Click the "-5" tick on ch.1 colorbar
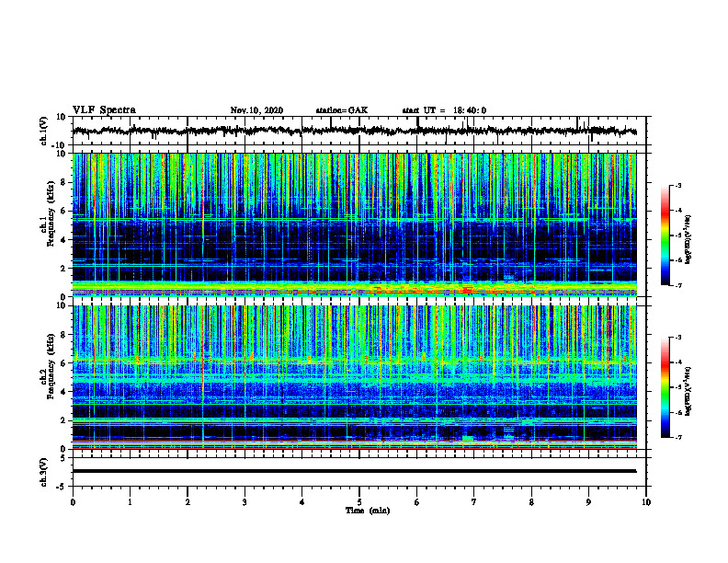The width and height of the screenshot is (728, 563). coord(678,236)
